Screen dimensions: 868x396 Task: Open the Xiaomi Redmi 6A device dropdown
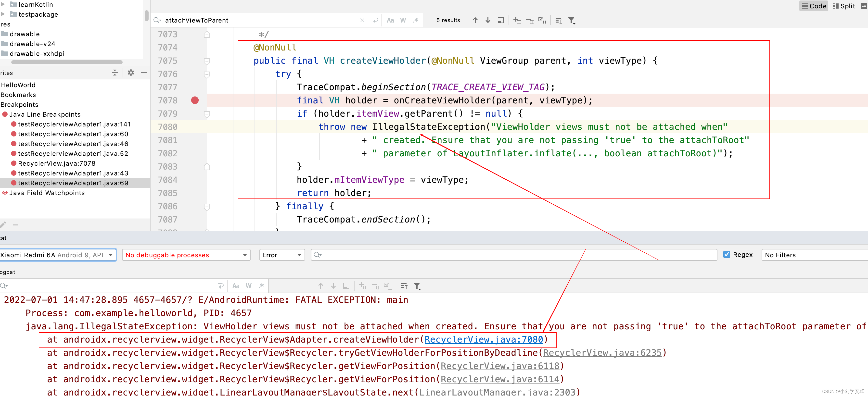tap(57, 255)
